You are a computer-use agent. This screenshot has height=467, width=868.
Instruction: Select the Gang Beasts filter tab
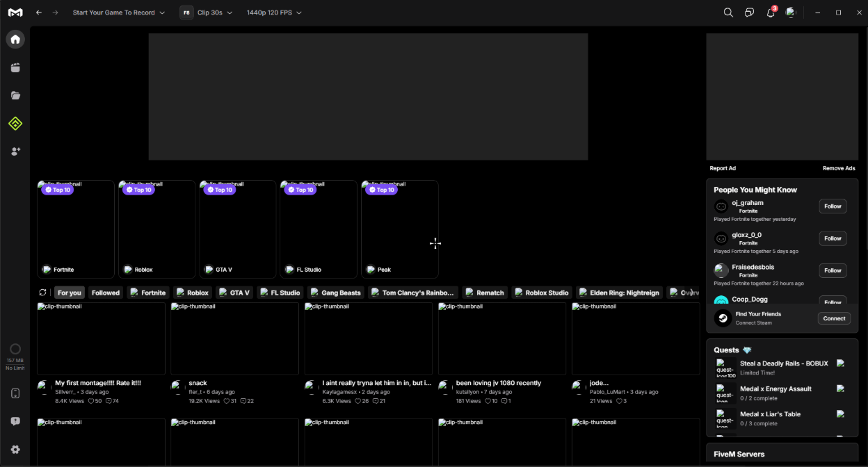[x=336, y=293]
